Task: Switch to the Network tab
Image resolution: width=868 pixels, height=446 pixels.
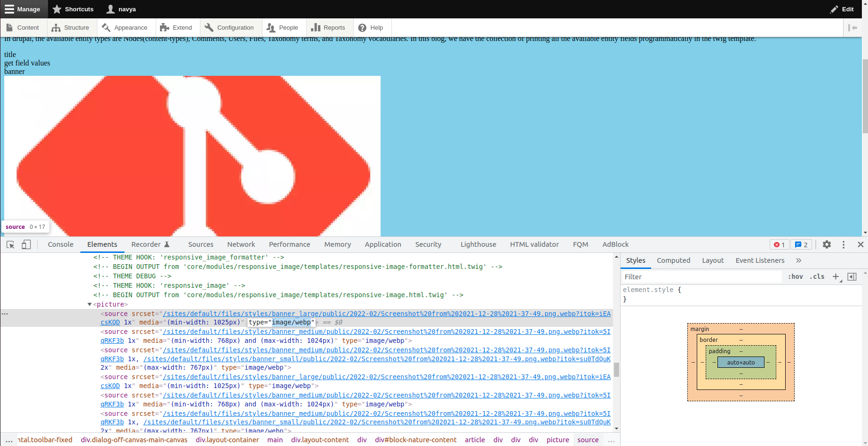Action: (x=241, y=244)
